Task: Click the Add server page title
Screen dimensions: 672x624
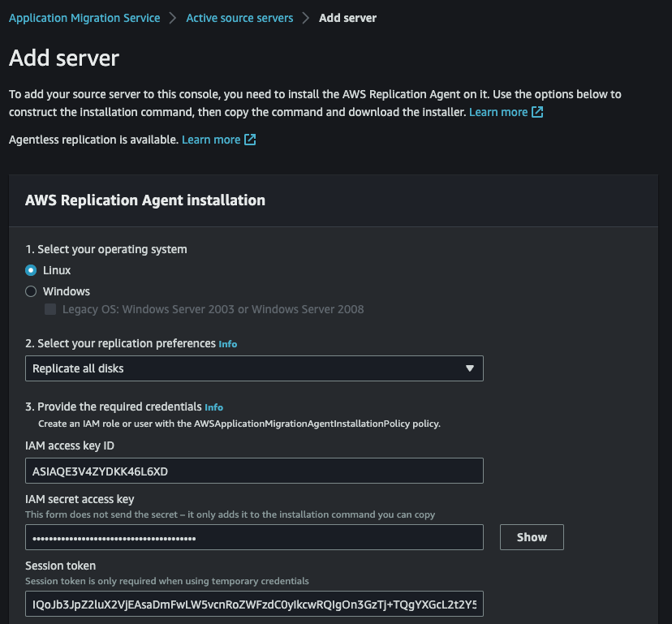Action: click(64, 58)
